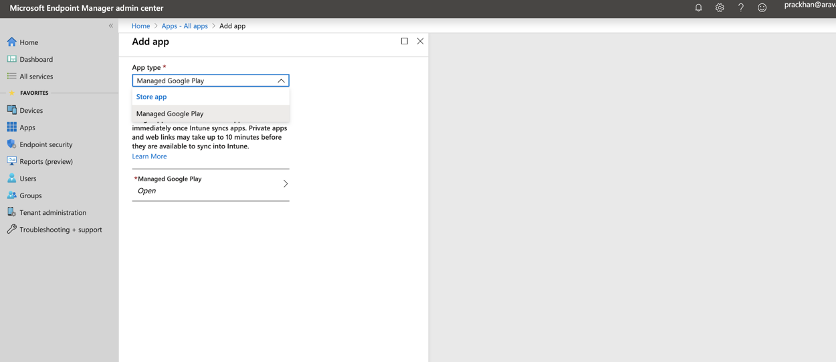Click the Groups people icon
The width and height of the screenshot is (837, 362).
click(x=12, y=195)
